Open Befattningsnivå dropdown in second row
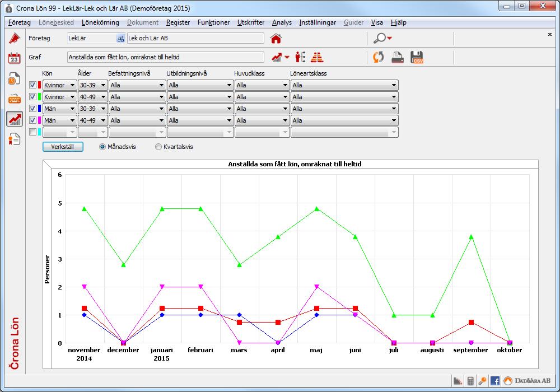The image size is (560, 392). click(137, 97)
